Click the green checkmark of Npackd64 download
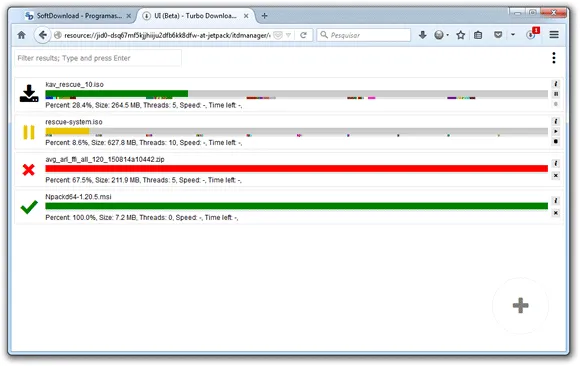This screenshot has width=580, height=366. tap(29, 207)
